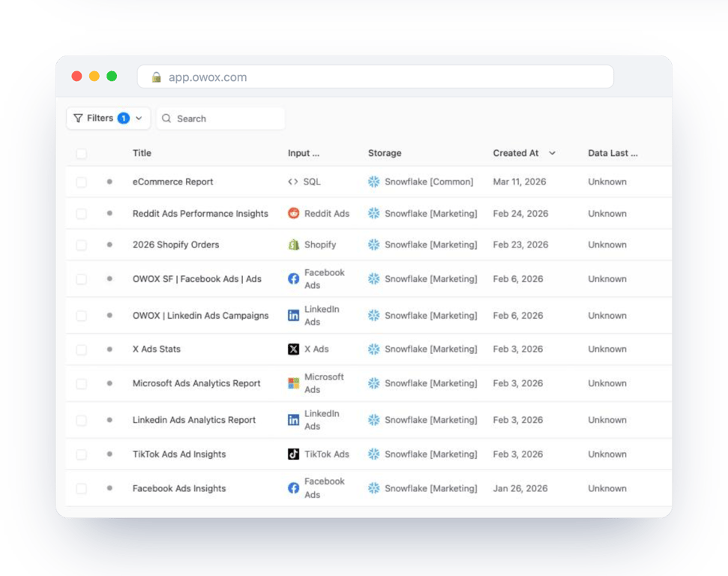Toggle Created At sort arrow

click(x=552, y=153)
